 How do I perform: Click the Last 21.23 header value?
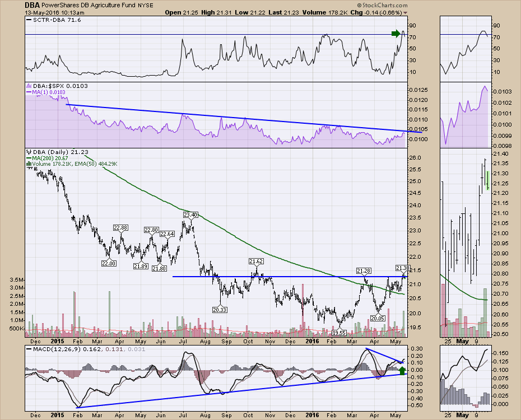tap(284, 13)
